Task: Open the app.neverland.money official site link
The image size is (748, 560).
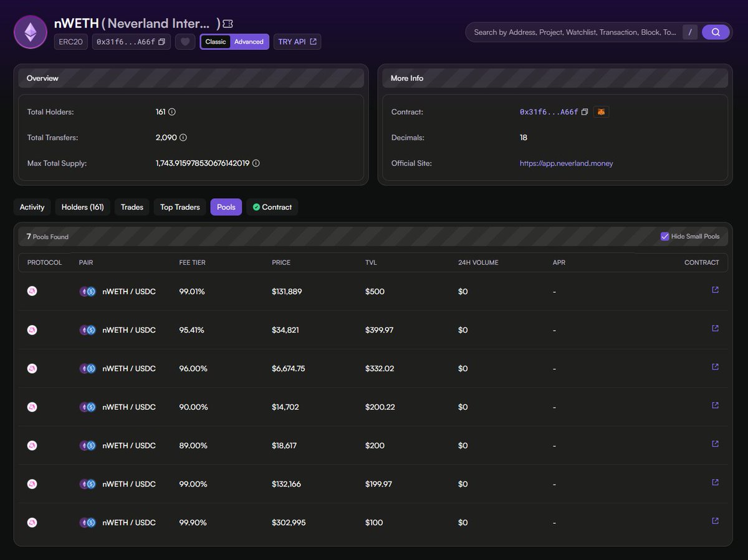Action: point(566,163)
